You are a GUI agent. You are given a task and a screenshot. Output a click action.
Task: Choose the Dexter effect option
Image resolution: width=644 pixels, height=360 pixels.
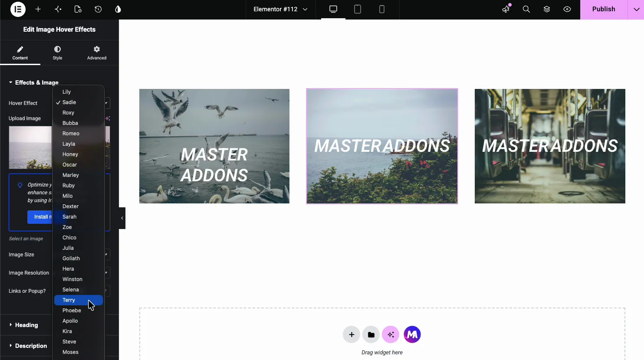(79, 206)
